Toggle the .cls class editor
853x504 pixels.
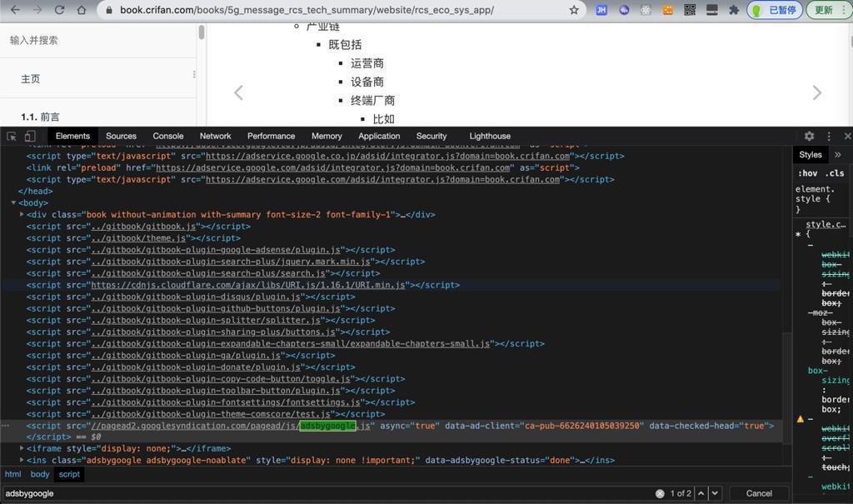pyautogui.click(x=835, y=173)
